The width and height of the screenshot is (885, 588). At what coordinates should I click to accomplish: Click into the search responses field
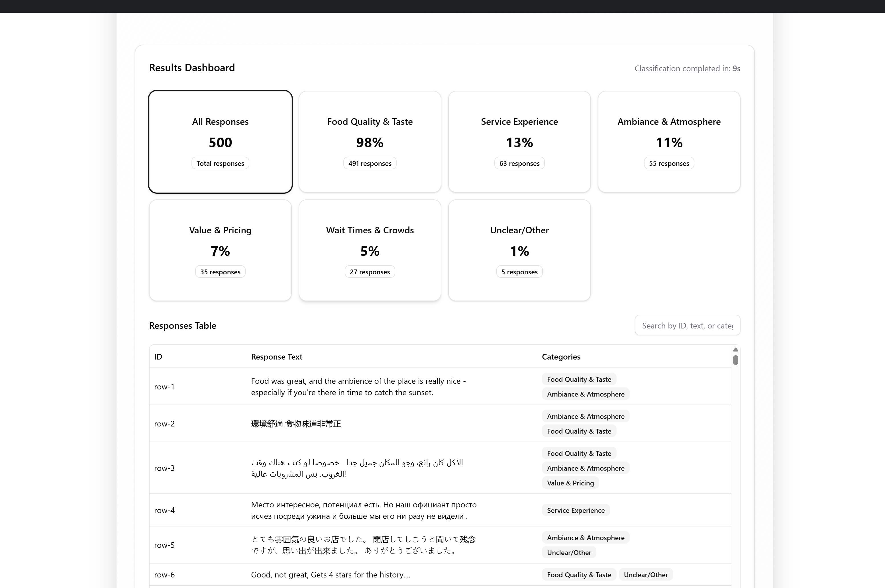click(687, 325)
